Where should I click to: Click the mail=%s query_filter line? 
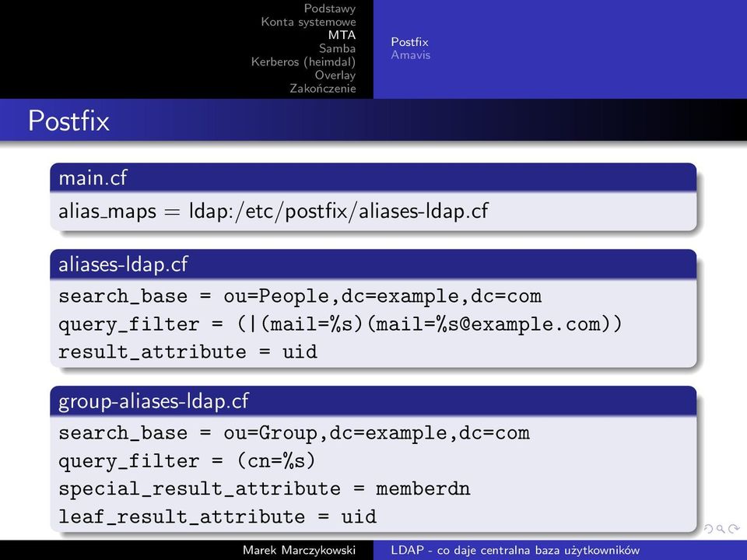pos(340,325)
